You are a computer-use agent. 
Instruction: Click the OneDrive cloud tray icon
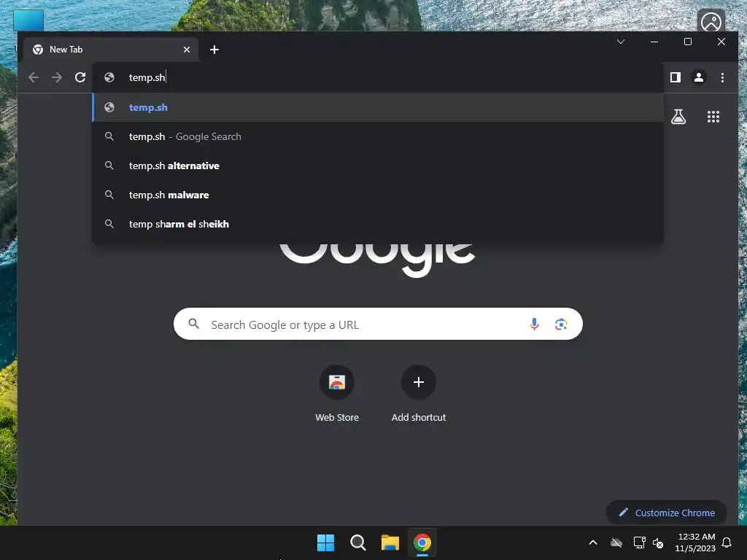coord(616,542)
